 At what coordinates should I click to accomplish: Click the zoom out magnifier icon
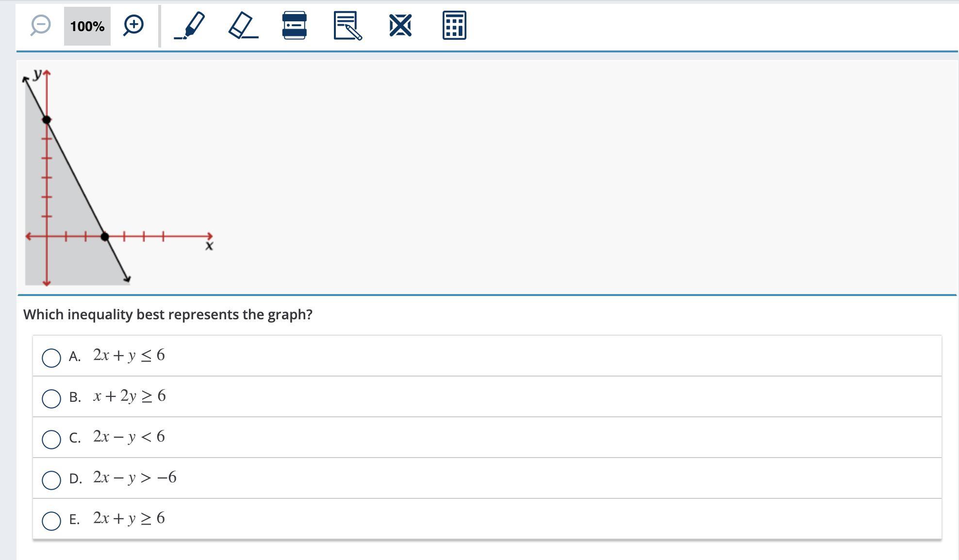tap(40, 25)
